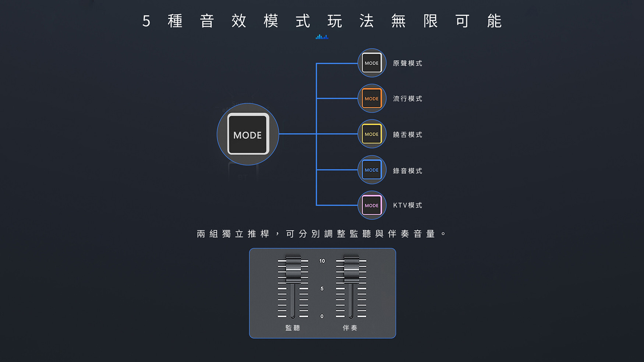Click the blue equalizer bars icon under title

point(322,37)
